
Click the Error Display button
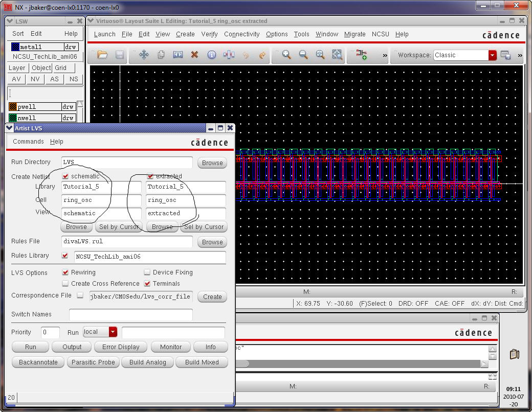121,347
